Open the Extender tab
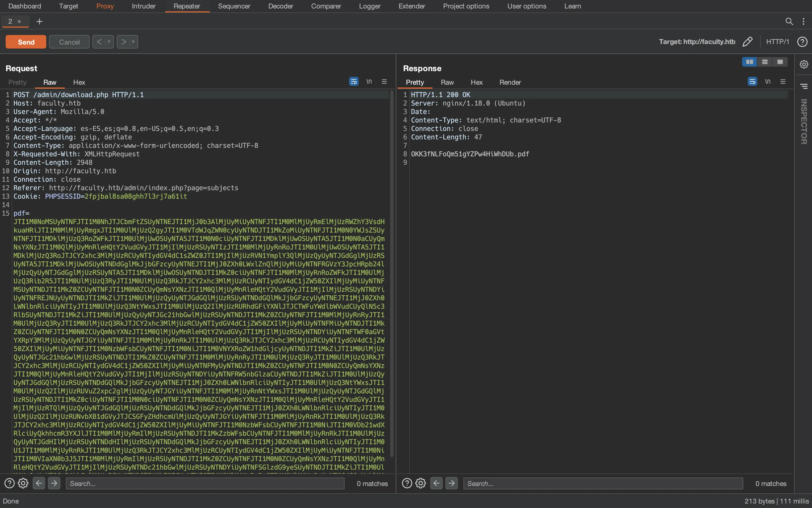 [412, 6]
